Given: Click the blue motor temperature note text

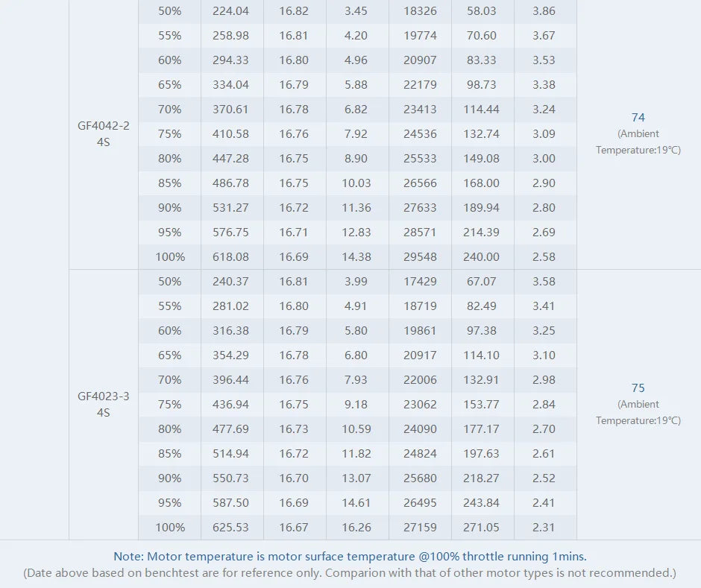Looking at the screenshot, I should click(x=350, y=556).
